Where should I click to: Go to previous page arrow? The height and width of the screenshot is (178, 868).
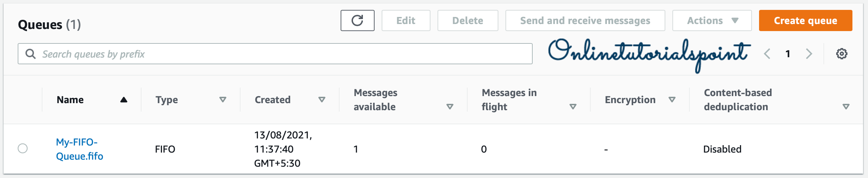[767, 54]
